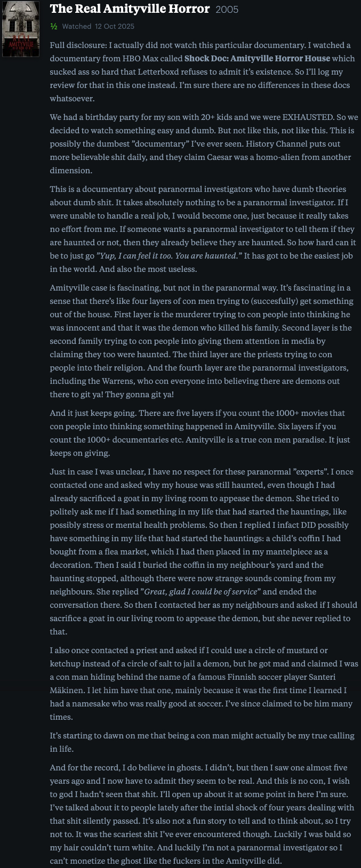The image size is (361, 868).
Task: Click the paragraph starting "Just in case I was unclear"
Action: pos(203,551)
